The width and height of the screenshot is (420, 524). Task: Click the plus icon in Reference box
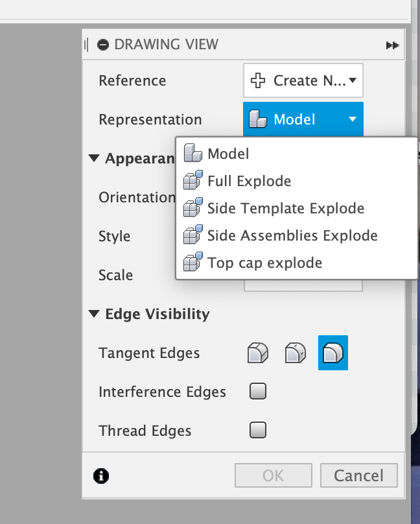(x=258, y=80)
